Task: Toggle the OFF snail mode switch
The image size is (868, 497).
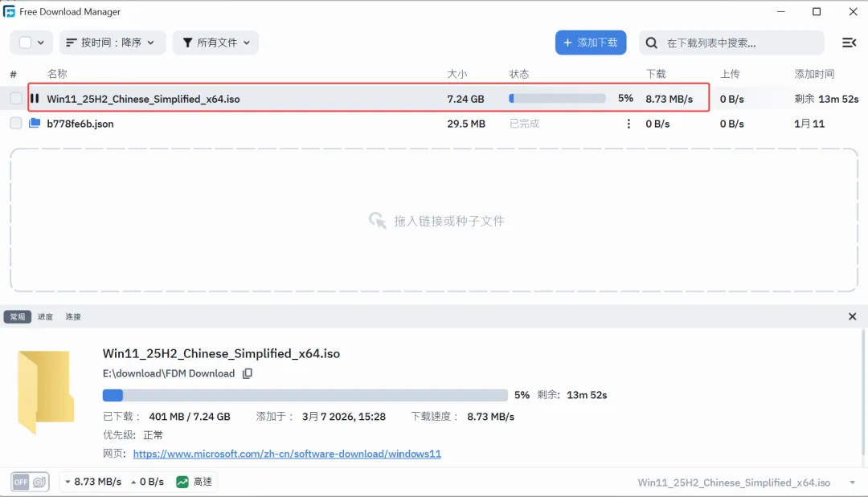Action: point(30,482)
